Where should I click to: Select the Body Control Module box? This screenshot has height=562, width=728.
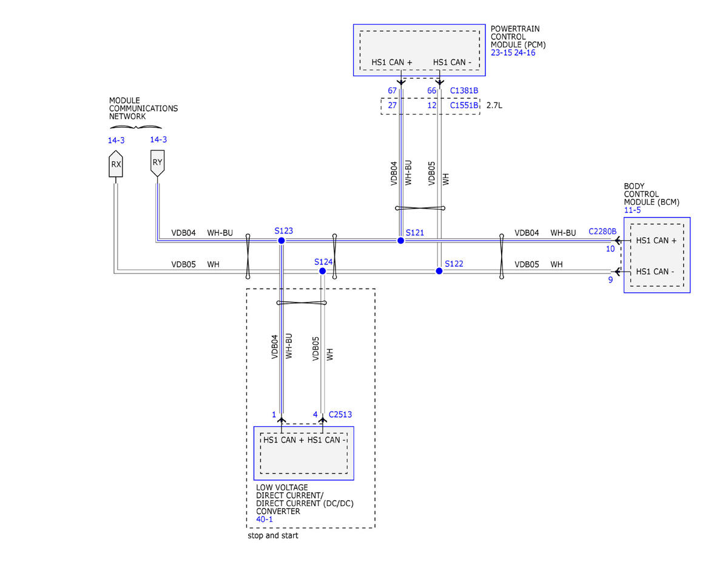(657, 255)
